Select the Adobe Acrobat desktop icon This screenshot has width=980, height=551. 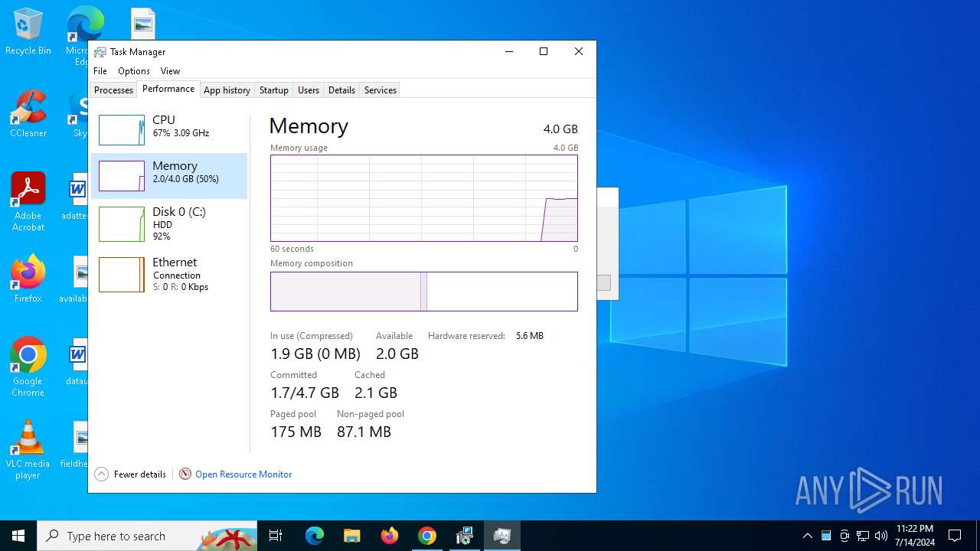point(28,202)
